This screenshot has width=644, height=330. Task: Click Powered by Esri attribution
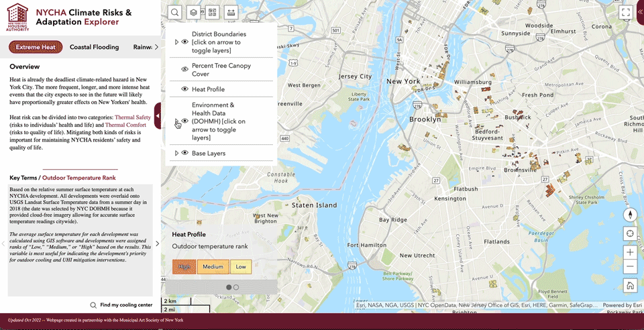[x=623, y=305]
